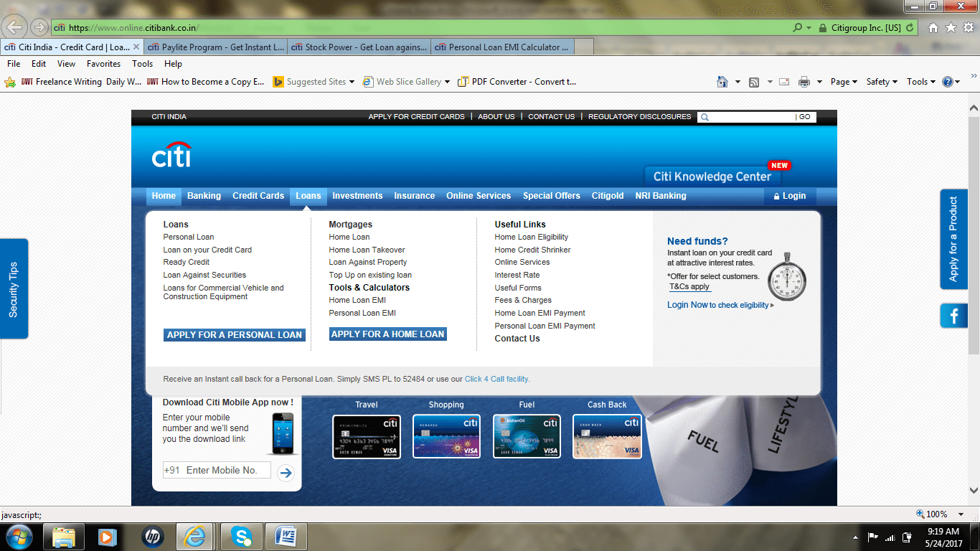This screenshot has width=980, height=551.
Task: Click the page scrollbar down arrow
Action: coord(974,491)
